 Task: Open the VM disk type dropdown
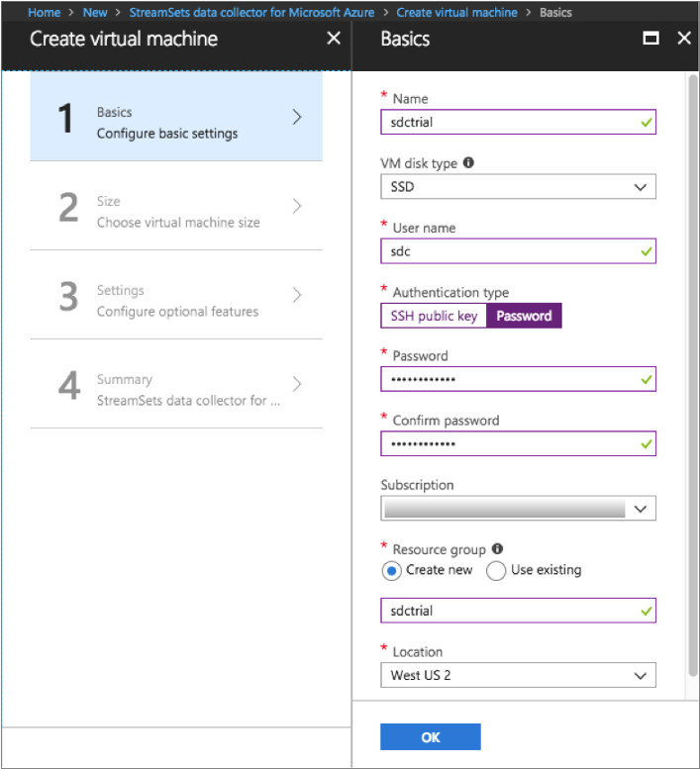click(x=518, y=186)
